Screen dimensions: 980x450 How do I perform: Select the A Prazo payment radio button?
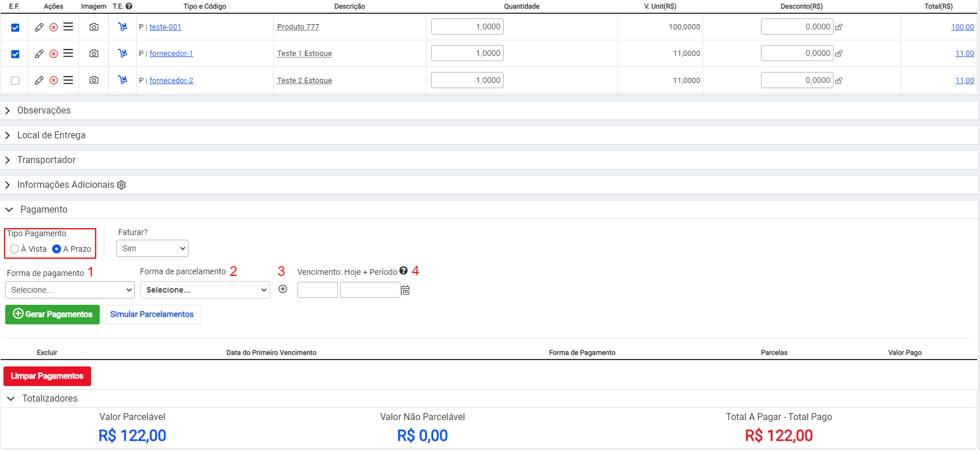(56, 249)
